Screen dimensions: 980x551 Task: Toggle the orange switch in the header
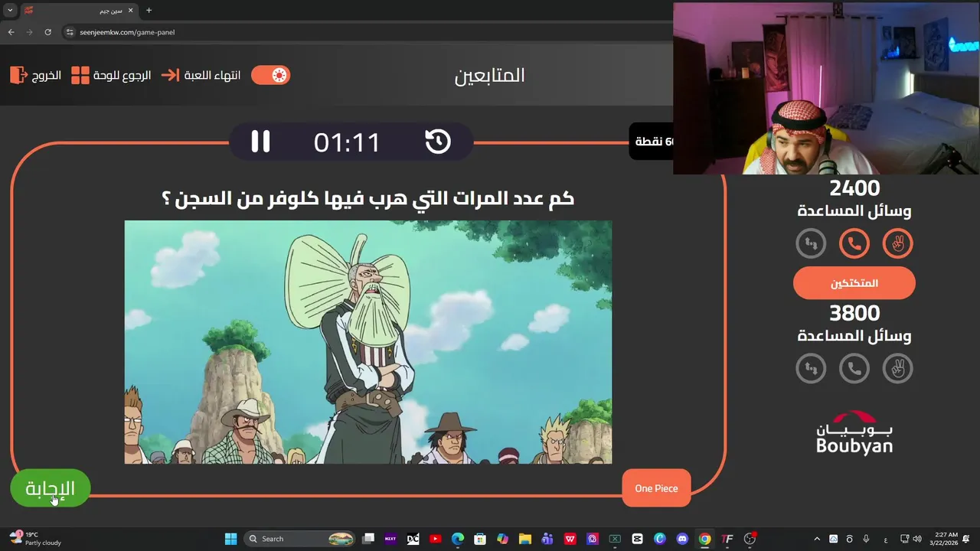[x=270, y=75]
